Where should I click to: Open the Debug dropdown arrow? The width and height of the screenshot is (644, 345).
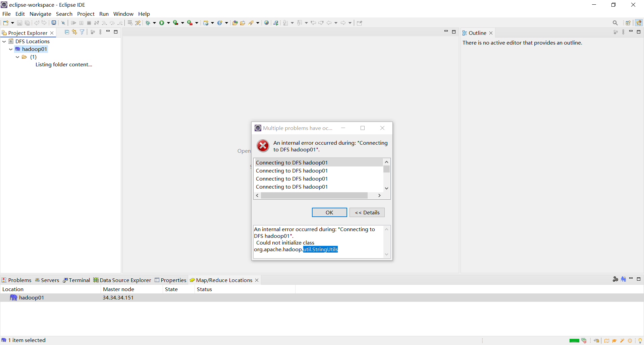(155, 23)
